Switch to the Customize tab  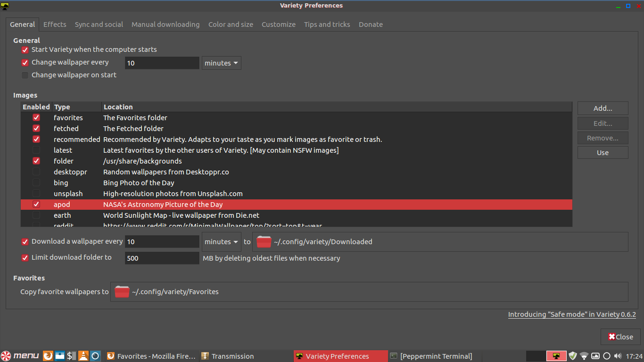pos(279,25)
